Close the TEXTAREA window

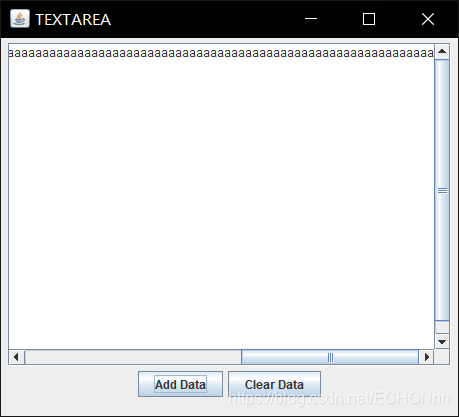click(x=428, y=19)
